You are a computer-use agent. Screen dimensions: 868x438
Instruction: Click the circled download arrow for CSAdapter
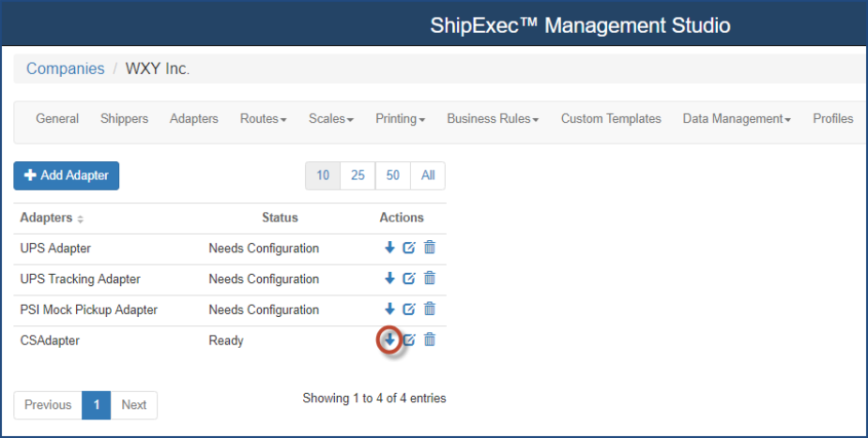click(390, 340)
